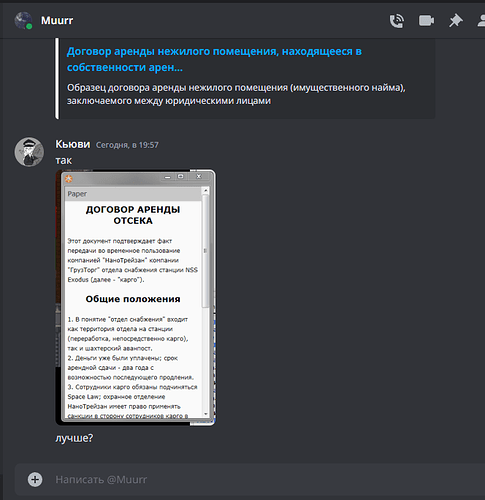Click the scroll up arrow in Paper window
This screenshot has width=485, height=500.
(205, 191)
